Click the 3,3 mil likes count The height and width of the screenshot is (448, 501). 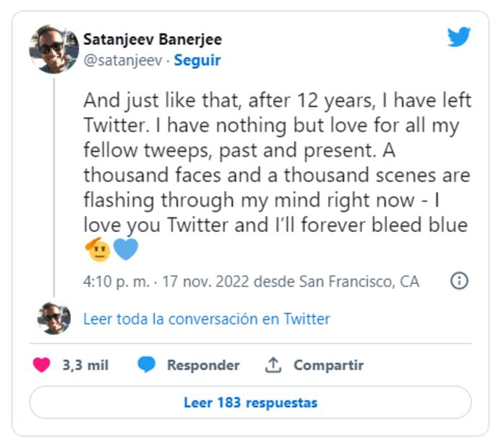[x=85, y=366]
